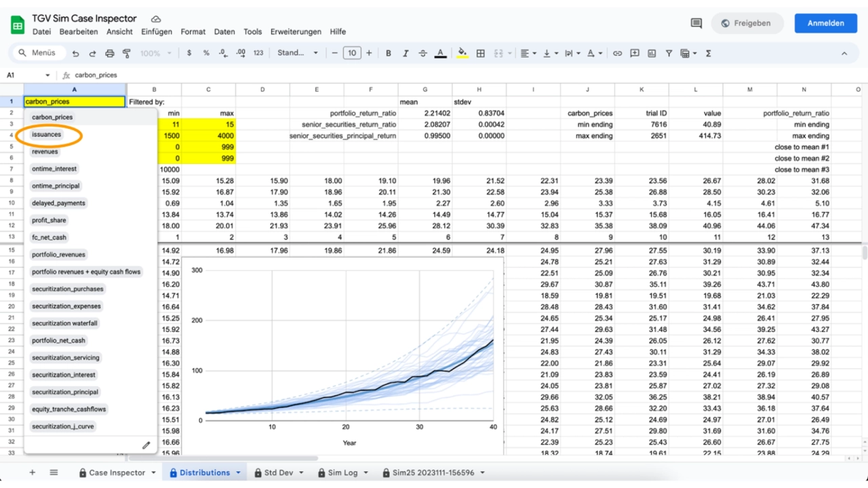Select cell with trial ID 7616
Viewport: 868px width, 488px height.
pyautogui.click(x=642, y=125)
